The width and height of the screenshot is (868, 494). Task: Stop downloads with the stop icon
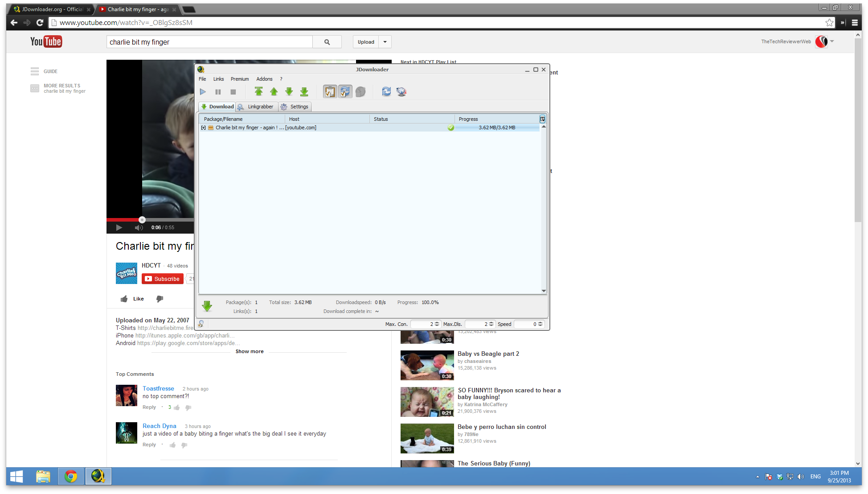233,91
